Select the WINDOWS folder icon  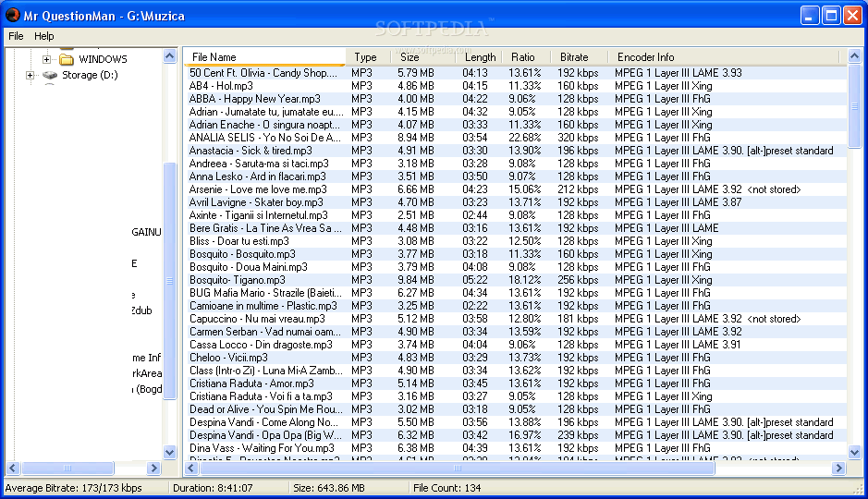tap(67, 59)
